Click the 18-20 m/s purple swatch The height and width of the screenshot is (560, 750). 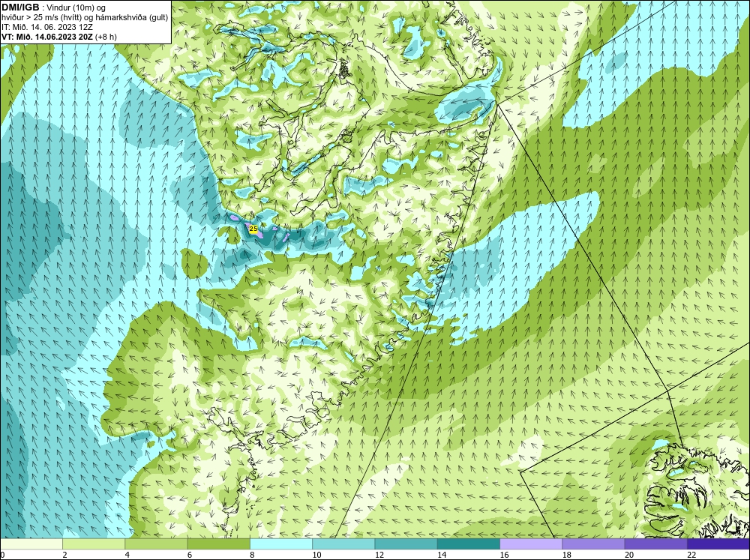pos(593,544)
